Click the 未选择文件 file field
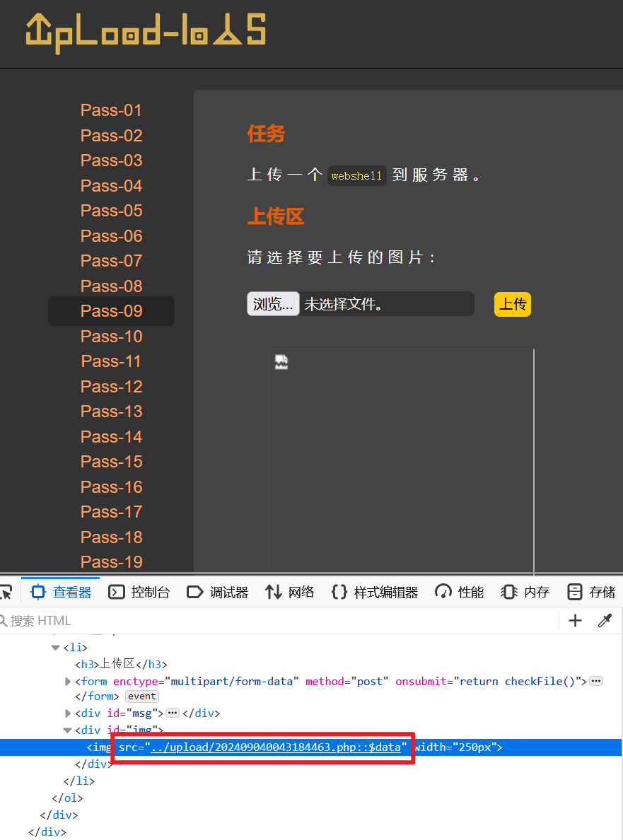The image size is (623, 840). pos(360,304)
